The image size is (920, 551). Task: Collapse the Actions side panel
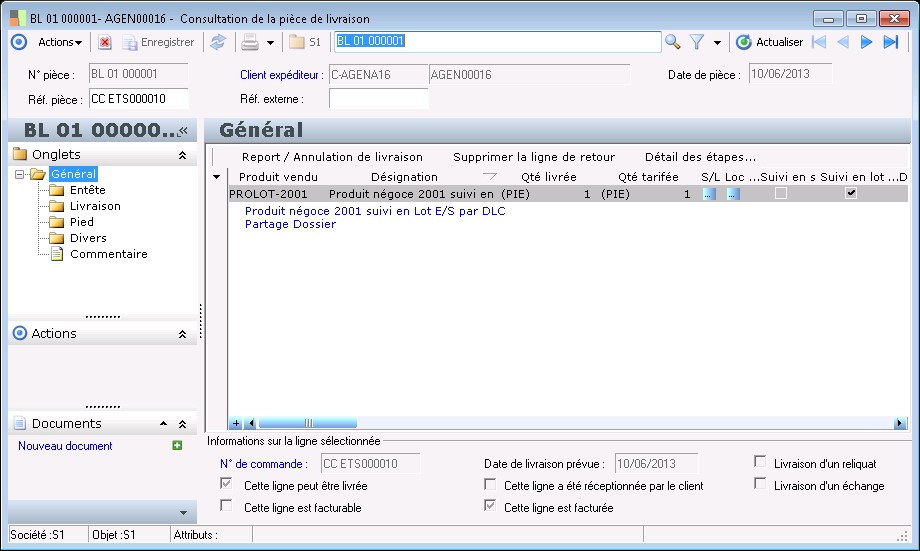coord(182,334)
